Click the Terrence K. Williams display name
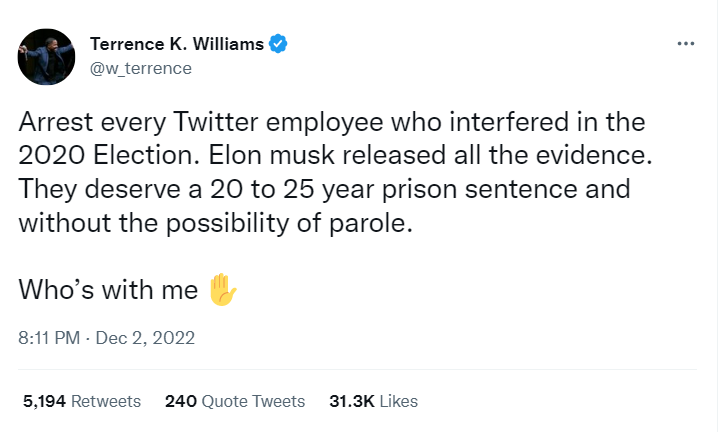The height and width of the screenshot is (432, 718). pyautogui.click(x=176, y=43)
